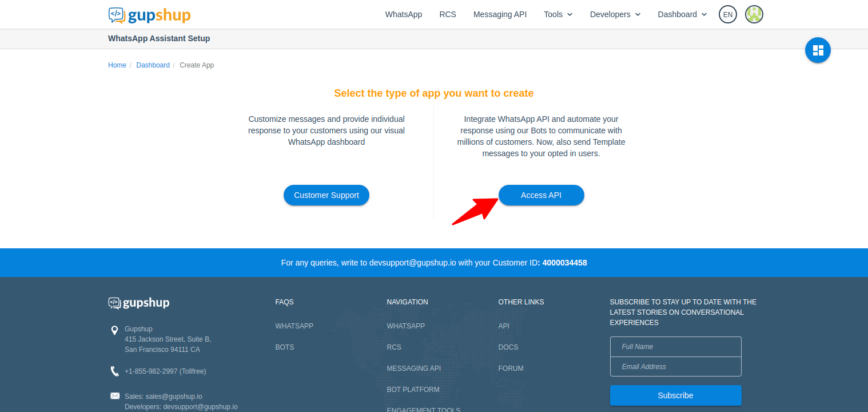Click the phone icon in footer
Screen dimensions: 868x412
[x=114, y=371]
